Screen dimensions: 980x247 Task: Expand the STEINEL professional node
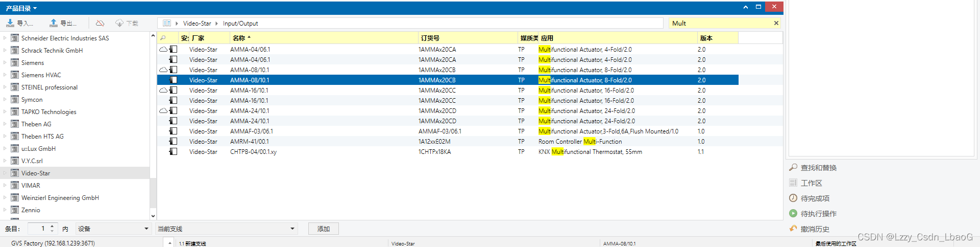tap(5, 87)
